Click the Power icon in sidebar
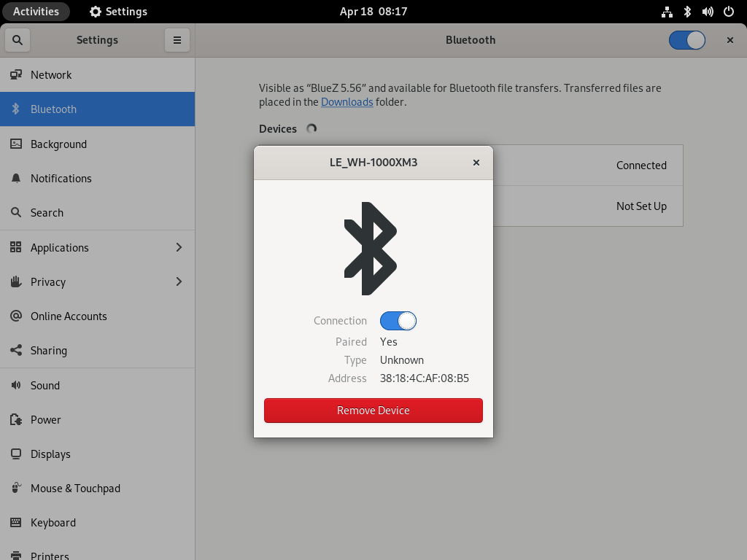The width and height of the screenshot is (747, 560). (16, 419)
